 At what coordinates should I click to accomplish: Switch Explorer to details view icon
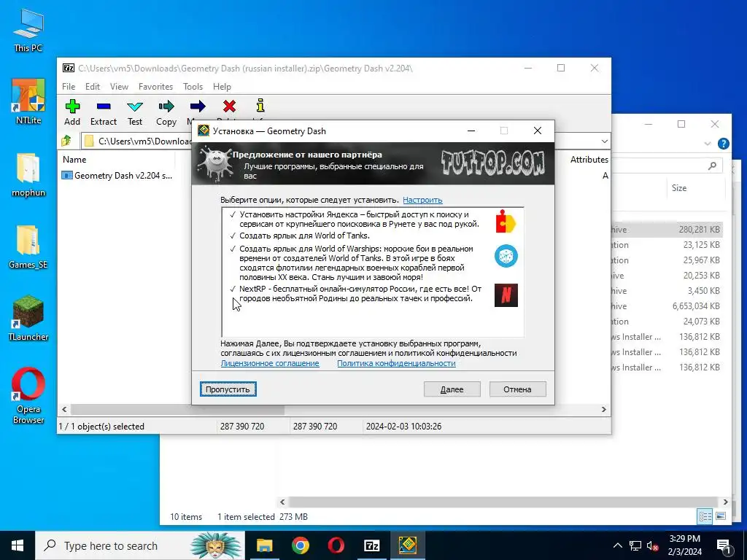tap(705, 516)
